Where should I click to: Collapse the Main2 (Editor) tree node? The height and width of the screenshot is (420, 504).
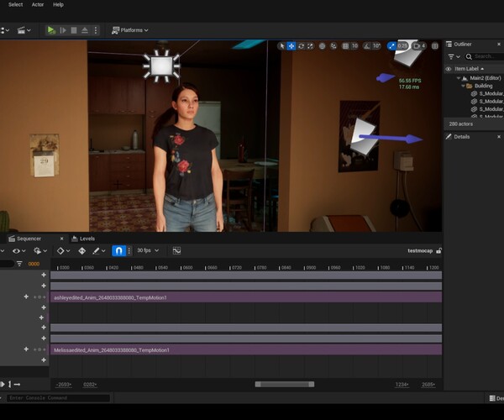pyautogui.click(x=459, y=78)
